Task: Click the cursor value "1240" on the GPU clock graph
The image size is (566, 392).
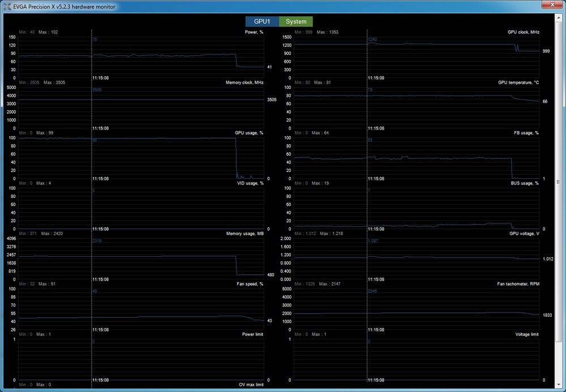Action: click(372, 39)
